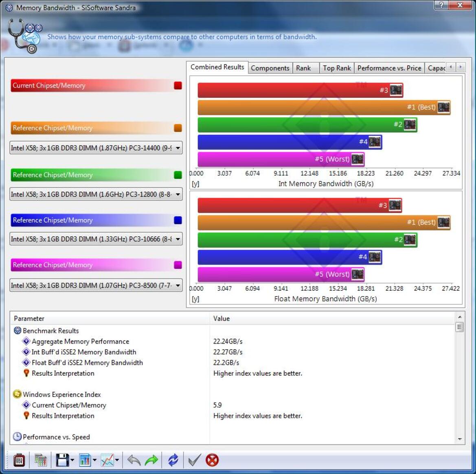
Task: Click the Current Chipset/Memory row diamond icon
Action: [26, 405]
